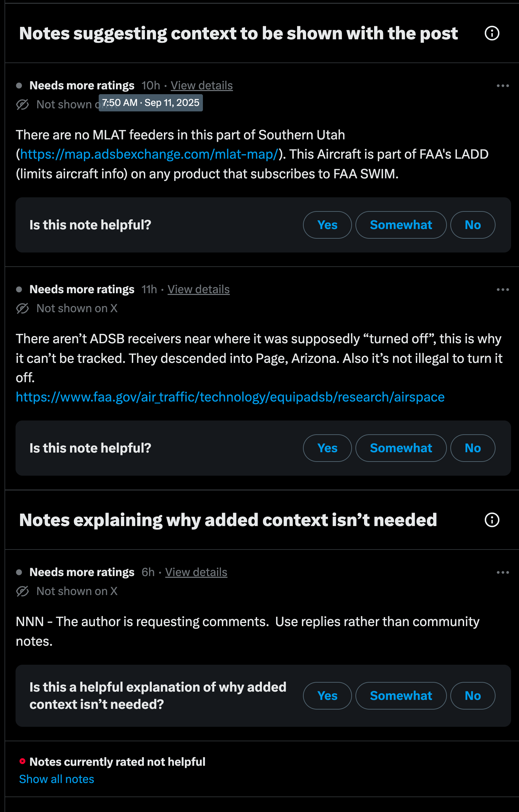
Task: Click Show all notes
Action: (x=57, y=779)
